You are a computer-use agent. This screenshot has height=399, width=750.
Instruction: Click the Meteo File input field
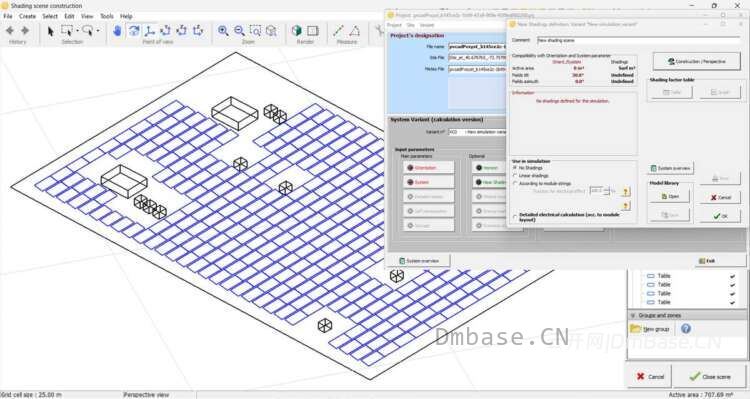coord(477,69)
